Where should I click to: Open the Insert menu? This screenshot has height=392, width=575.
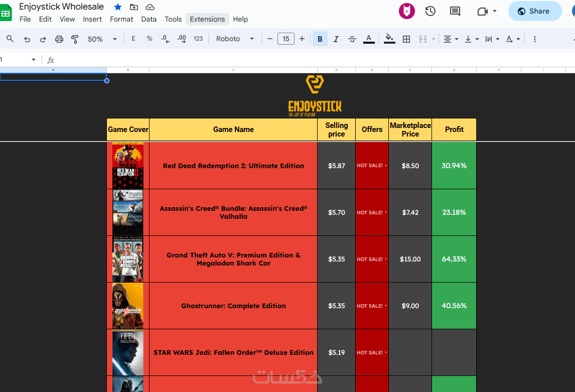(x=92, y=19)
